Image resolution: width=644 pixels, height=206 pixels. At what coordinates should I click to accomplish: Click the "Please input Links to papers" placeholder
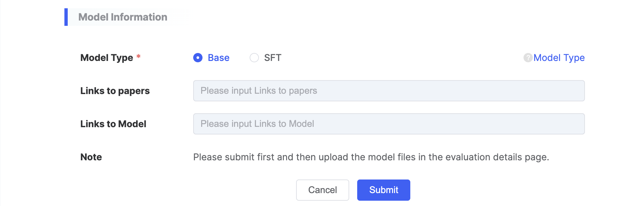[x=259, y=91]
